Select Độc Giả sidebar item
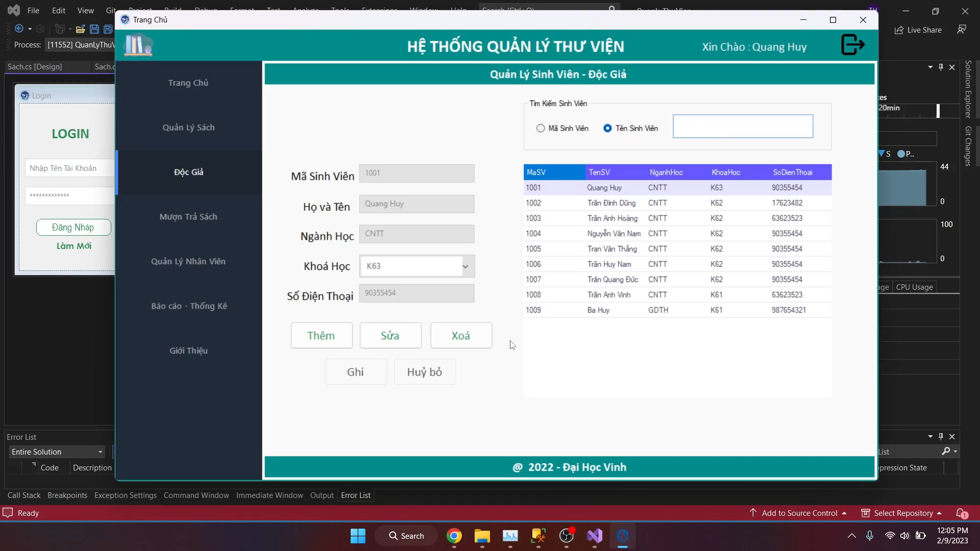The width and height of the screenshot is (980, 551). tap(188, 172)
